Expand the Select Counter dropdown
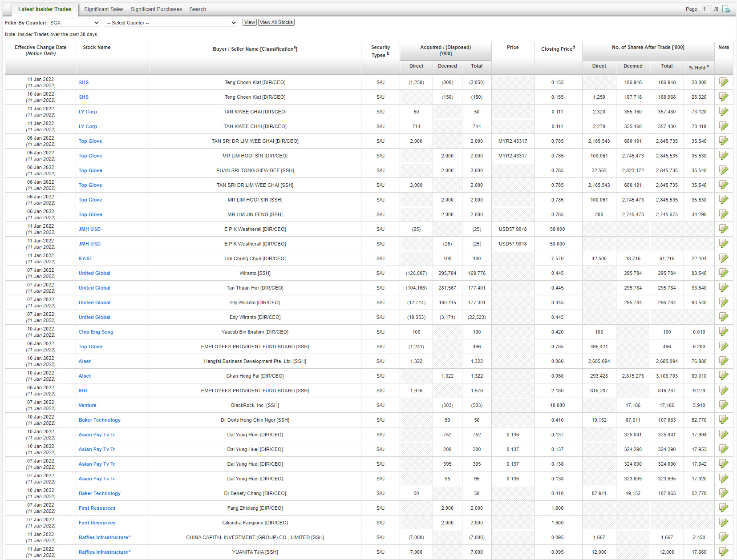737x560 pixels. click(x=171, y=23)
